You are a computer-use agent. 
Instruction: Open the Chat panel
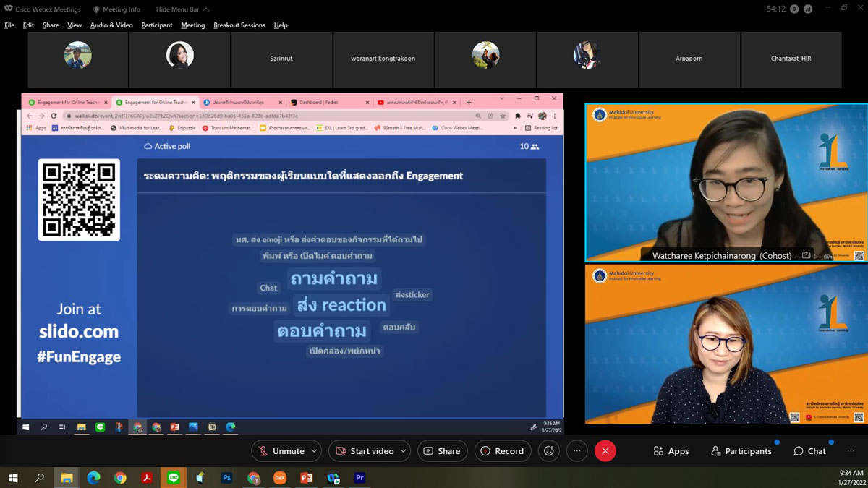coord(809,451)
